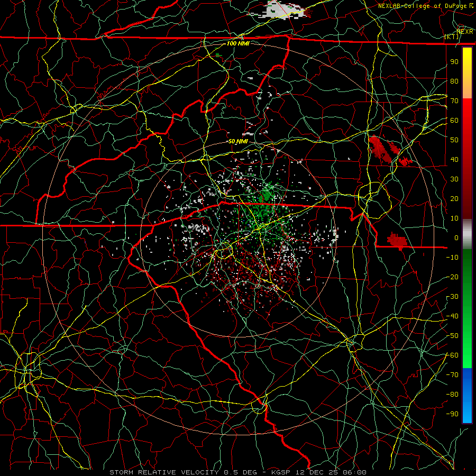Click the positive 50 scale value
This screenshot has width=476, height=476.
click(x=454, y=140)
